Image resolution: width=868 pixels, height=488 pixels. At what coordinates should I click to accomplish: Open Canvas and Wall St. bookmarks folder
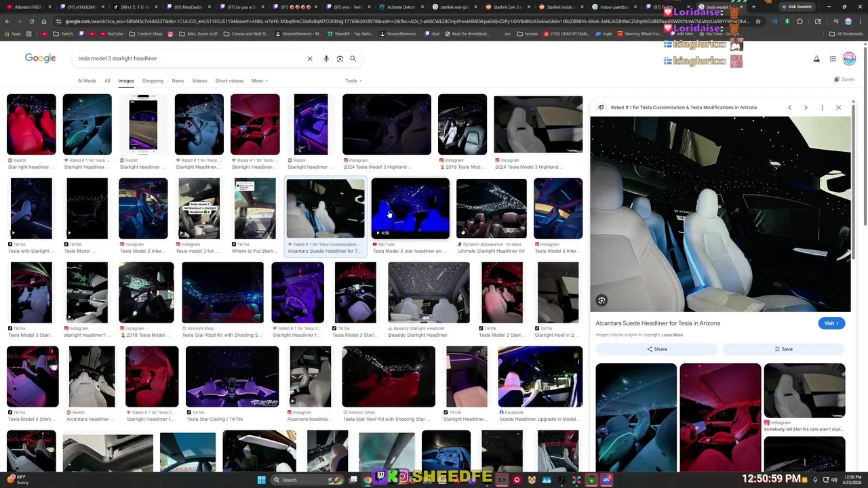247,34
